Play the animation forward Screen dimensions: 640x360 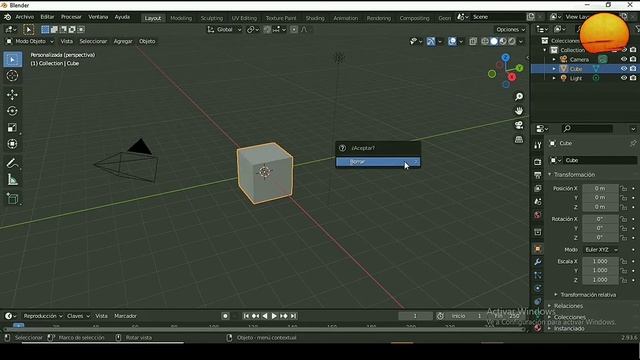point(274,316)
